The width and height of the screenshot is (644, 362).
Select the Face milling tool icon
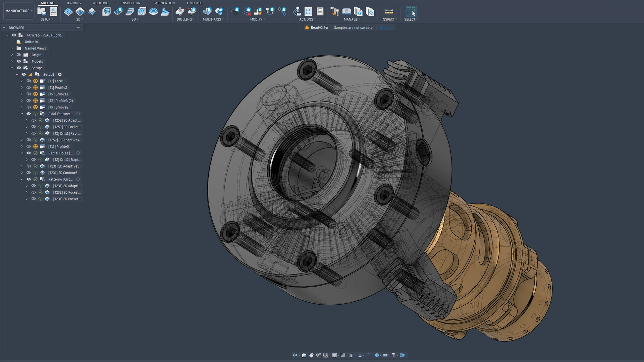[92, 11]
